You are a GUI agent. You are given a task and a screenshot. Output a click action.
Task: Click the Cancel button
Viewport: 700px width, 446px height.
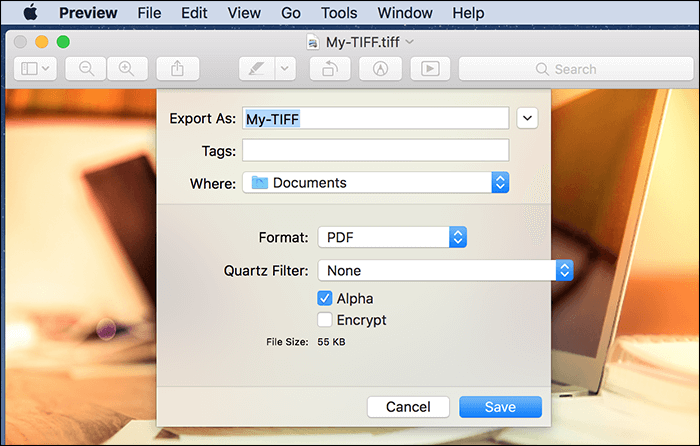coord(408,407)
